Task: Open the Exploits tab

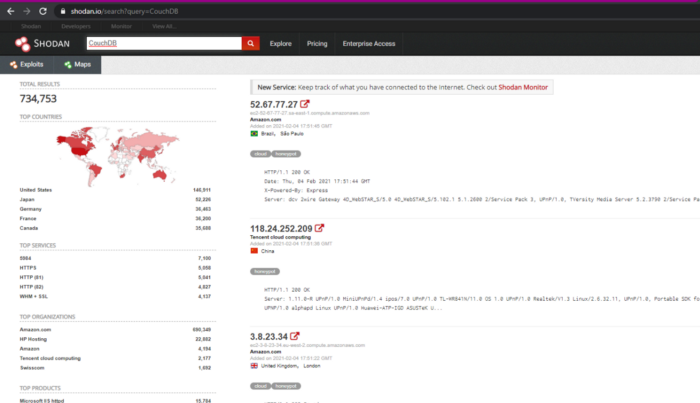Action: (27, 65)
